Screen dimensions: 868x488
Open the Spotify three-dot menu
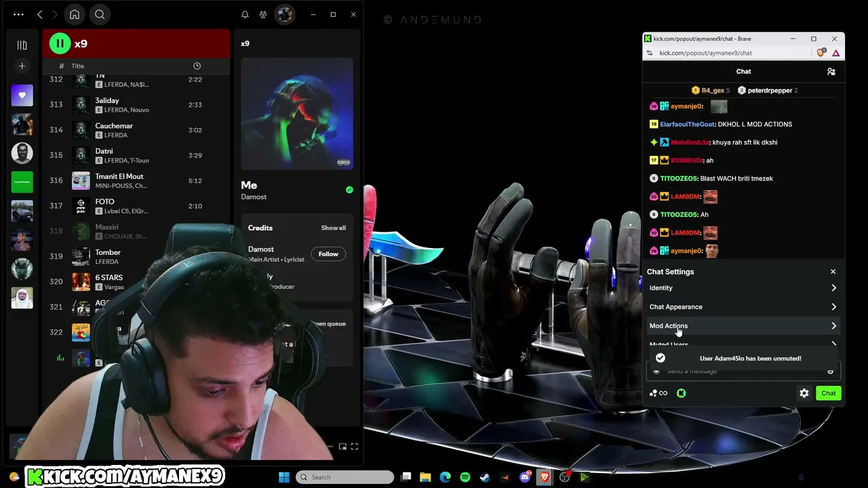pyautogui.click(x=18, y=14)
